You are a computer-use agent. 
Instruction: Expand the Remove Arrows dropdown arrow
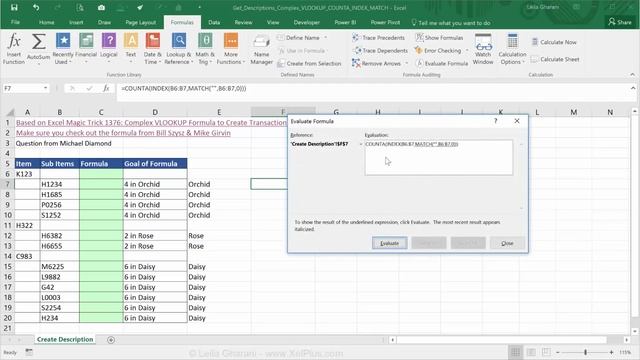click(407, 64)
